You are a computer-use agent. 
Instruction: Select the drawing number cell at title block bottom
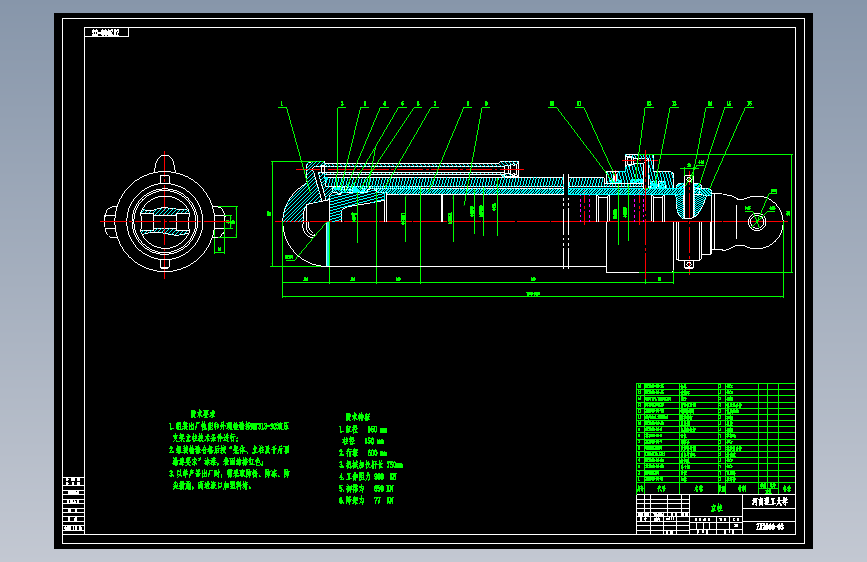pos(769,527)
